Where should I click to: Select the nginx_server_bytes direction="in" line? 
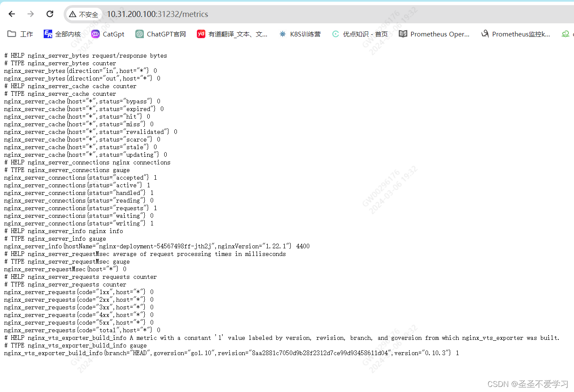81,71
